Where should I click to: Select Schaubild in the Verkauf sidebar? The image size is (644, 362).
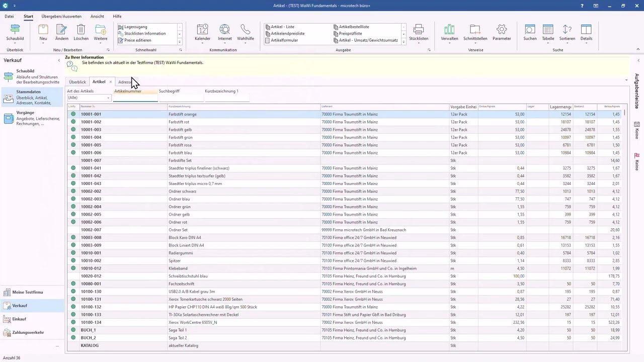pyautogui.click(x=33, y=76)
